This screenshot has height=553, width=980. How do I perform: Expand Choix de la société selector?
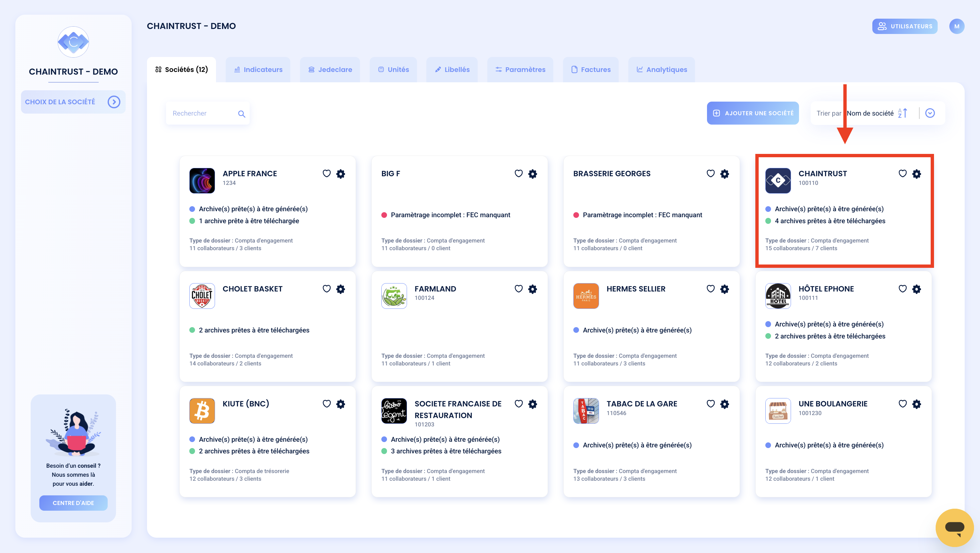(x=73, y=102)
